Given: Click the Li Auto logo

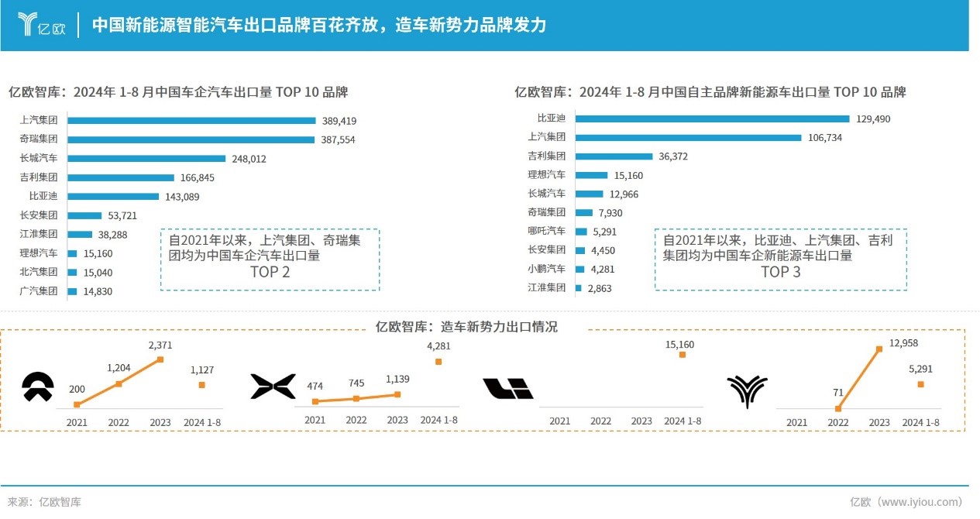Looking at the screenshot, I should (508, 388).
